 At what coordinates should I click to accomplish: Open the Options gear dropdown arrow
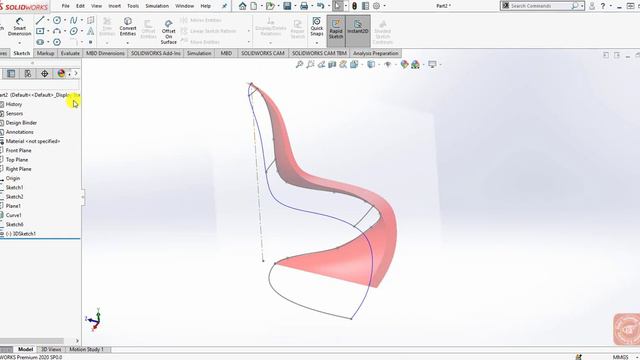(x=384, y=6)
